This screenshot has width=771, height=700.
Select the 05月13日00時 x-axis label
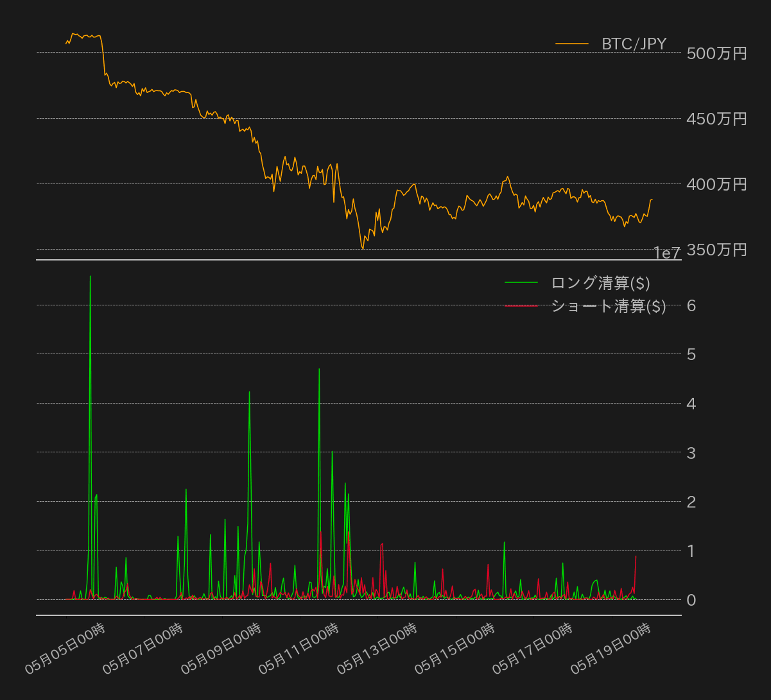[x=377, y=649]
